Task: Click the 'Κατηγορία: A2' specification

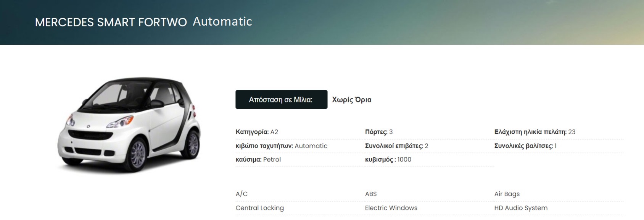Action: pos(257,132)
